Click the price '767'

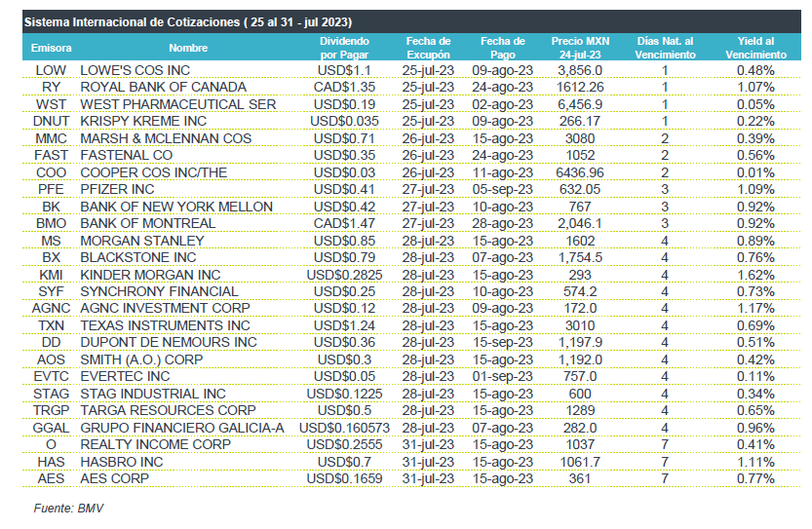coord(580,208)
